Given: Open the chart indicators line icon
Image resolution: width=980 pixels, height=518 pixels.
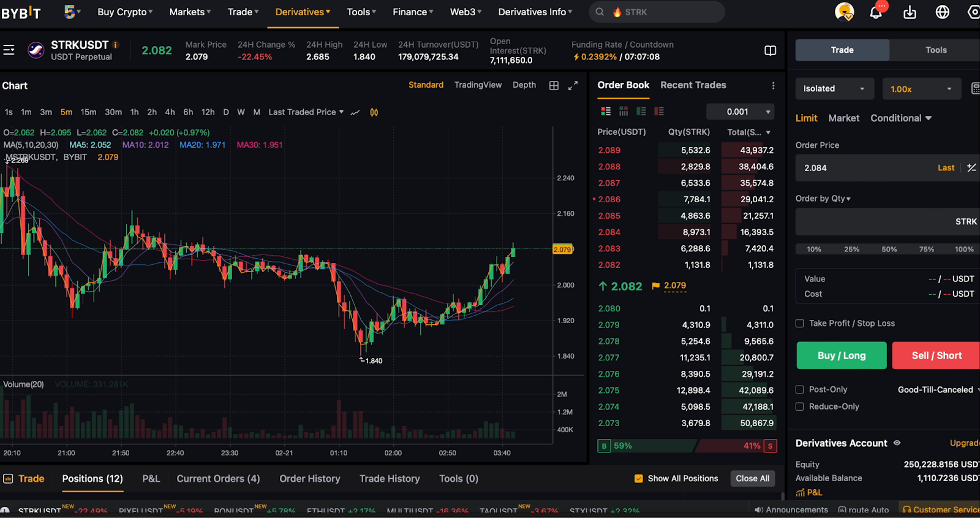Looking at the screenshot, I should [x=355, y=112].
